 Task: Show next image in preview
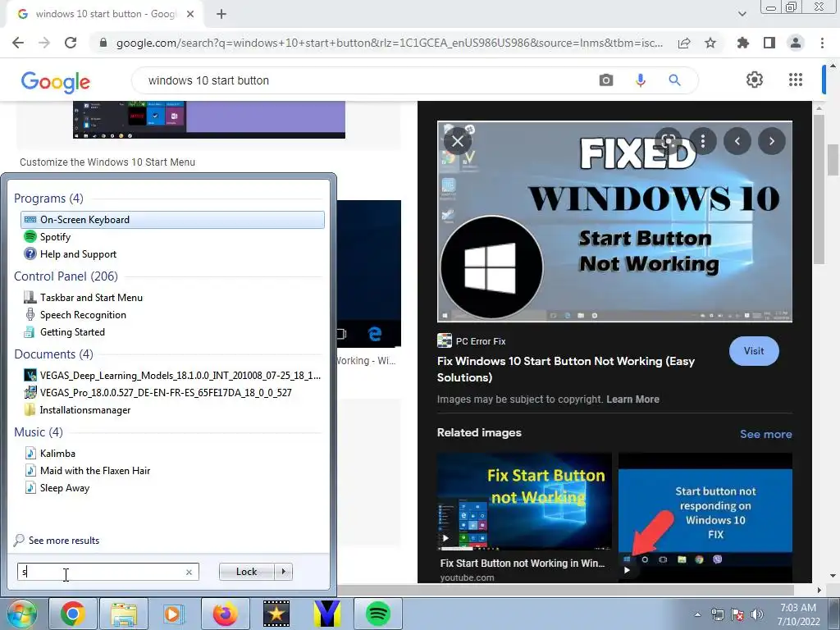[771, 141]
